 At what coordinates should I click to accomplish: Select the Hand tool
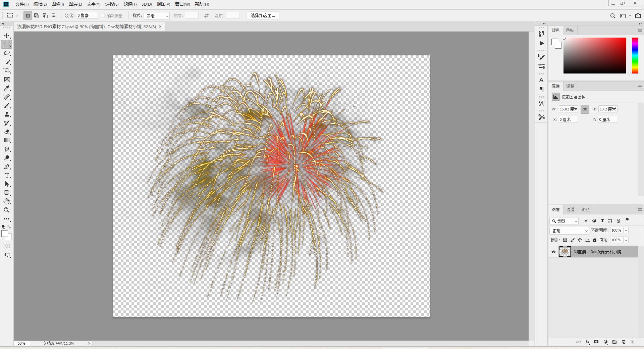tap(7, 201)
